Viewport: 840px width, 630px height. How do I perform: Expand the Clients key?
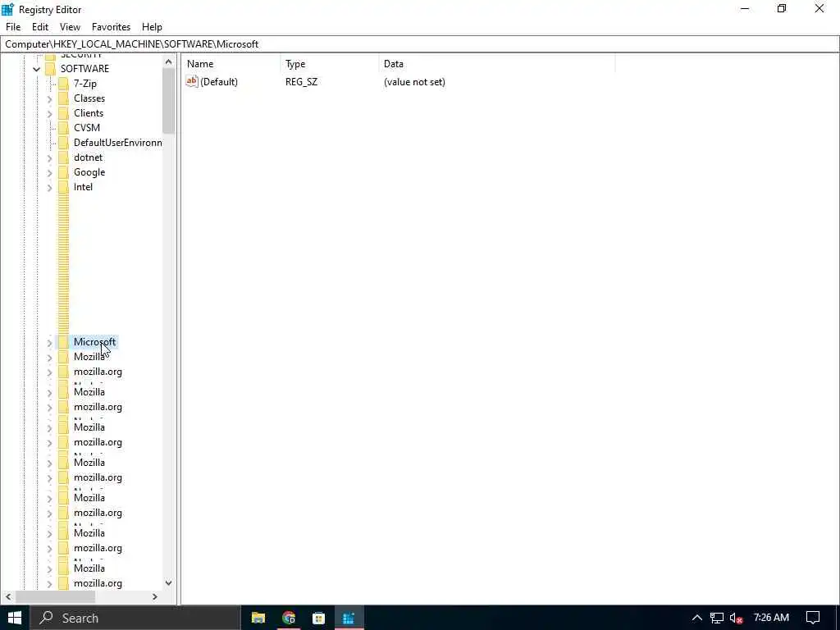point(50,113)
